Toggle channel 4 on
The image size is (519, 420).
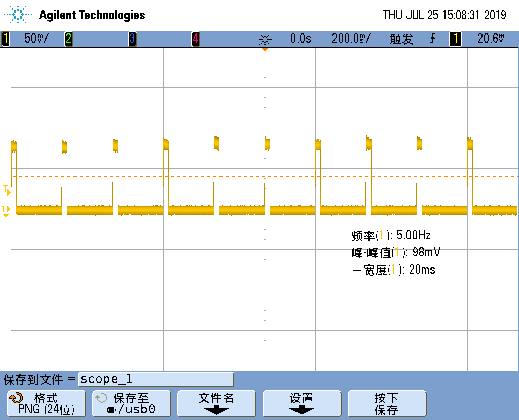click(x=195, y=39)
